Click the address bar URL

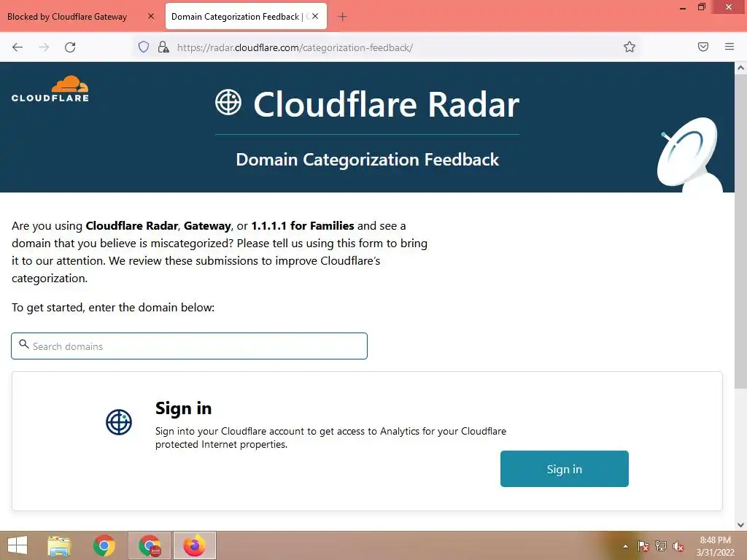(295, 47)
